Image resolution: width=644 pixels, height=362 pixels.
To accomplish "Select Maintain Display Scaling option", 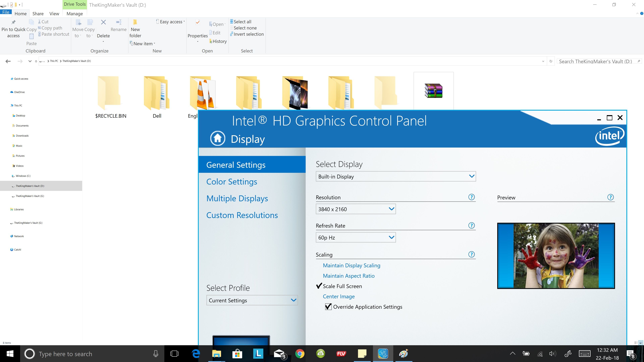I will 352,265.
